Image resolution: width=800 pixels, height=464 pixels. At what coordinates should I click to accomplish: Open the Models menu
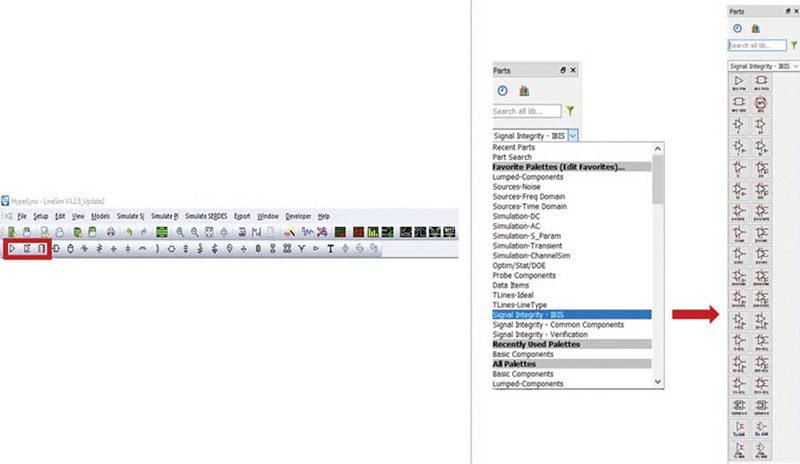click(100, 216)
